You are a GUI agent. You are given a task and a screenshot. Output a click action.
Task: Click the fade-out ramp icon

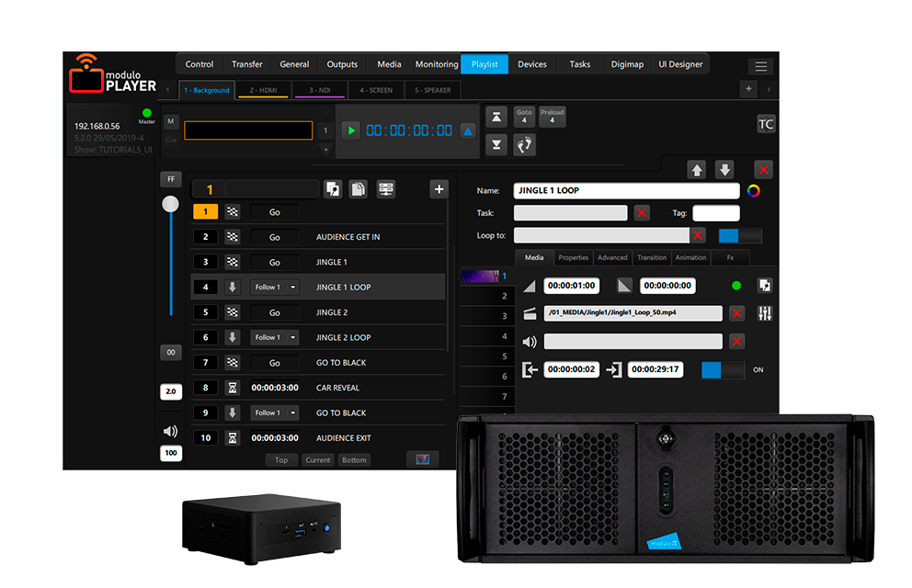(x=624, y=286)
